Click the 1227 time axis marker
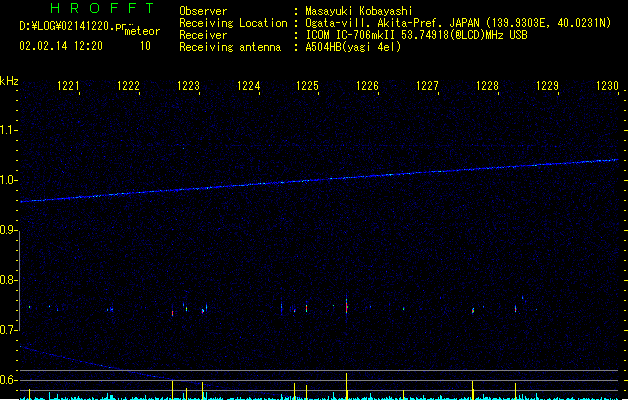629x400 pixels. click(x=427, y=86)
